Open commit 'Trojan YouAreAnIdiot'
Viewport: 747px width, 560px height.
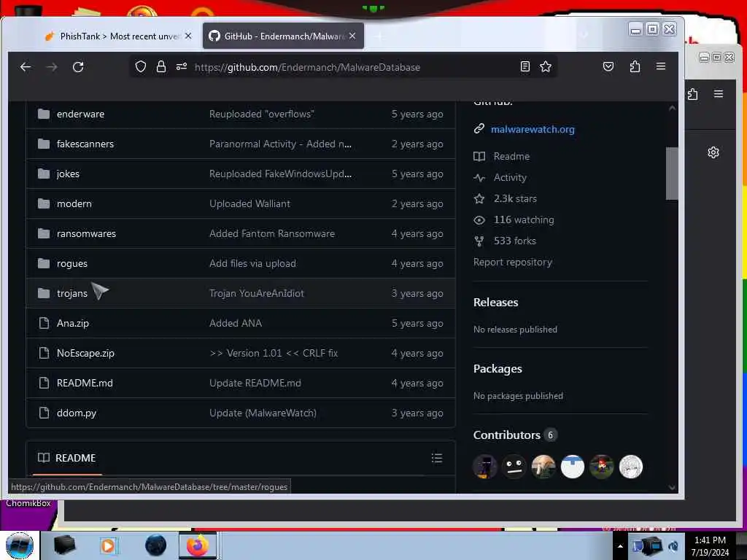tap(256, 293)
